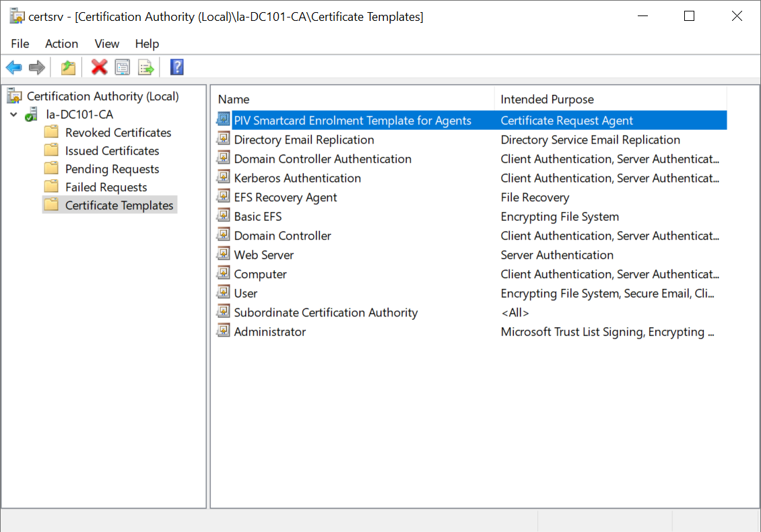The width and height of the screenshot is (761, 532).
Task: Click the Up One Level folder icon
Action: [68, 67]
